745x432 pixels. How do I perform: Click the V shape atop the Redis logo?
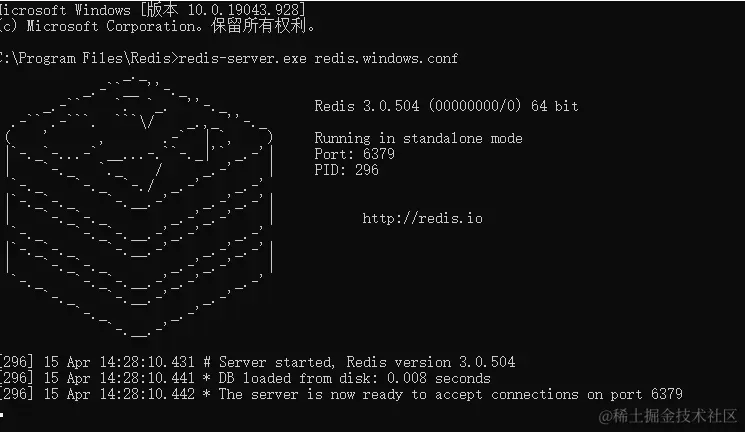pyautogui.click(x=148, y=122)
